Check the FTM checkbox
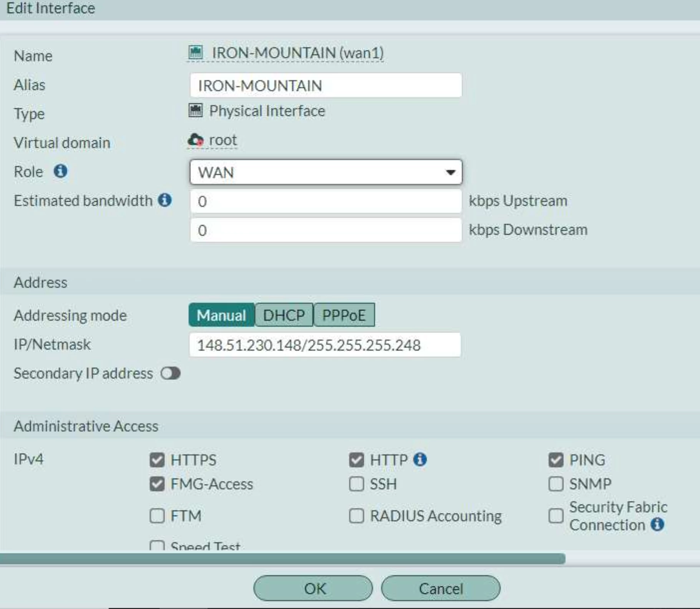Viewport: 700px width, 609px height. coord(157,516)
